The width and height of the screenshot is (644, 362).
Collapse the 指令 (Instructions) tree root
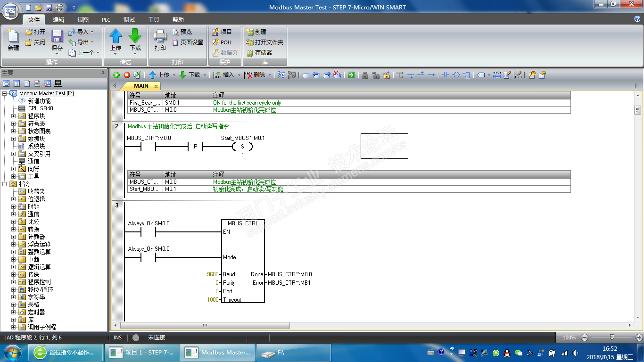5,184
